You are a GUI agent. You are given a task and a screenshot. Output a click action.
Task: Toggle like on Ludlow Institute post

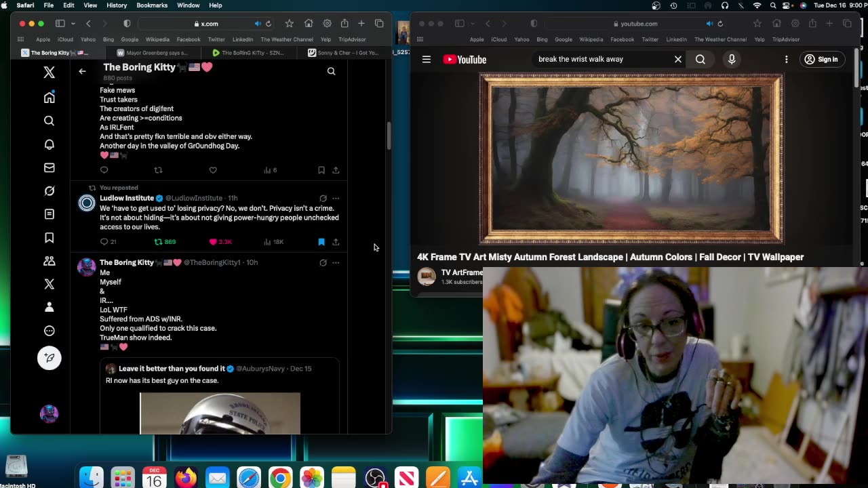214,242
